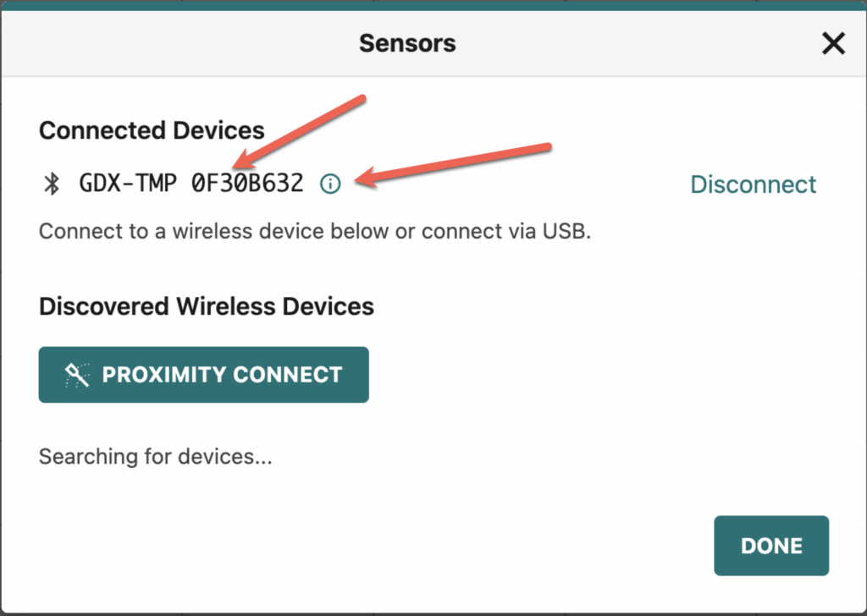Viewport: 867px width, 616px height.
Task: Click the connect via USB instruction text
Action: (315, 231)
